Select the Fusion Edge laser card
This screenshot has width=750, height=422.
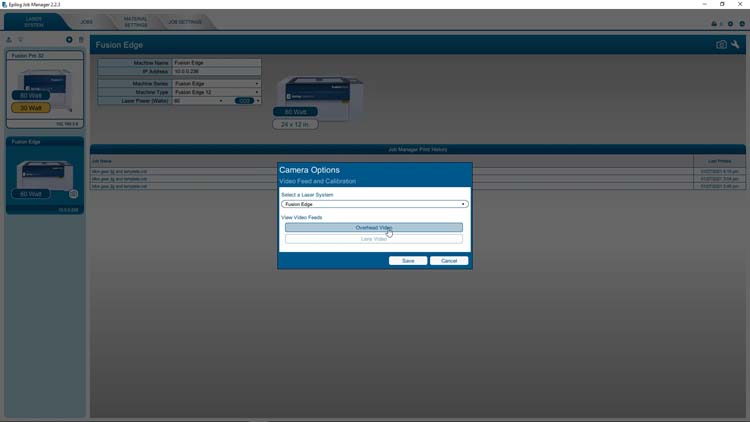[44, 175]
